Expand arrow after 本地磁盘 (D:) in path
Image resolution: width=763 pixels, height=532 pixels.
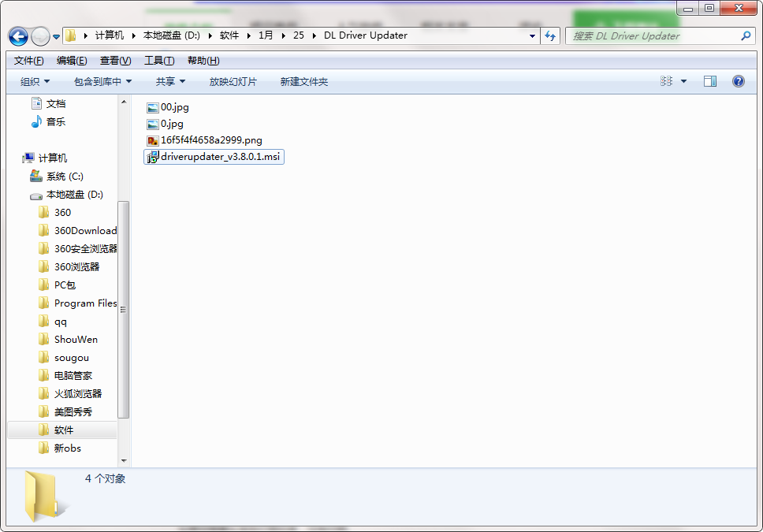[x=210, y=35]
